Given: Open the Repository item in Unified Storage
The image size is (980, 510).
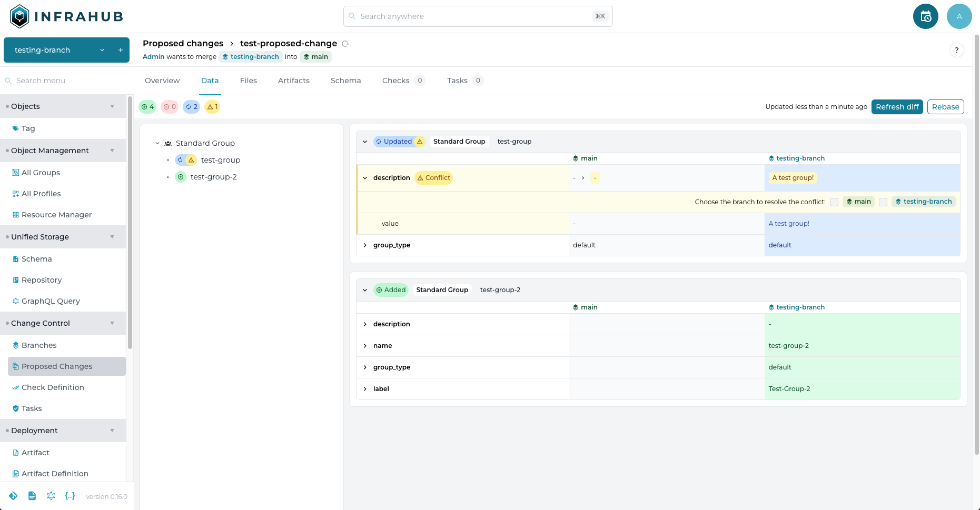Looking at the screenshot, I should click(x=42, y=280).
